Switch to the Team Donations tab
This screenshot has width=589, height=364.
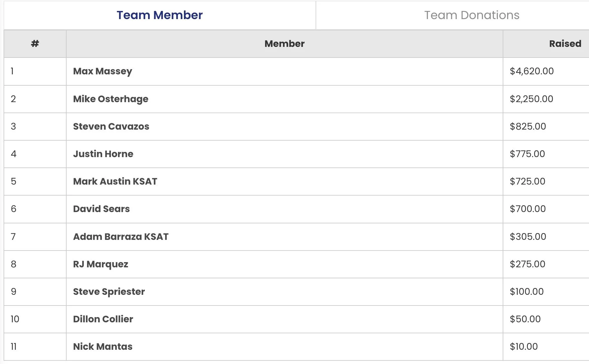pyautogui.click(x=472, y=15)
